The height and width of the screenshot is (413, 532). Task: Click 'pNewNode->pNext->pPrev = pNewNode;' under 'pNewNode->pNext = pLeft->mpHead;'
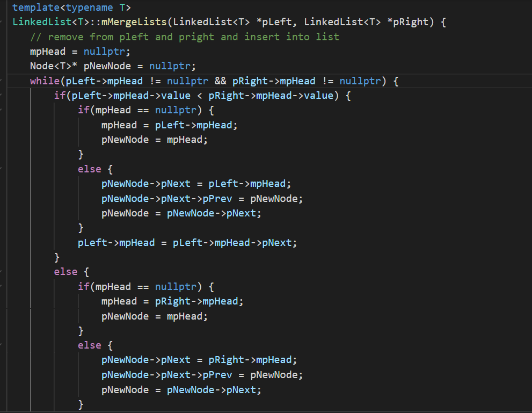[x=202, y=199]
